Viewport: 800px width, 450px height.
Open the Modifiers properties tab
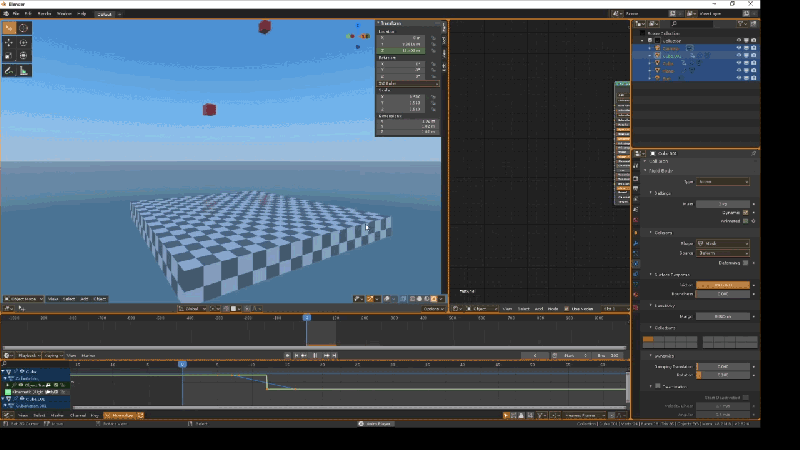(636, 243)
